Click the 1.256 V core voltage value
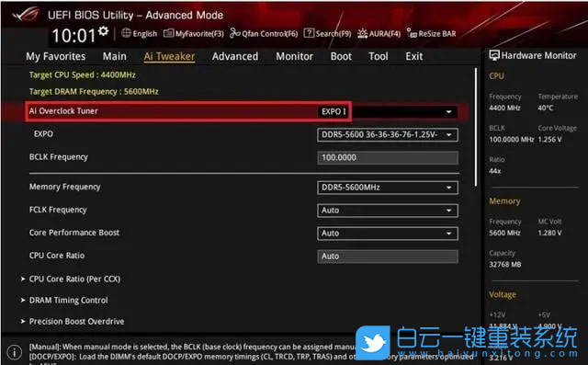The height and width of the screenshot is (365, 588). (x=549, y=140)
